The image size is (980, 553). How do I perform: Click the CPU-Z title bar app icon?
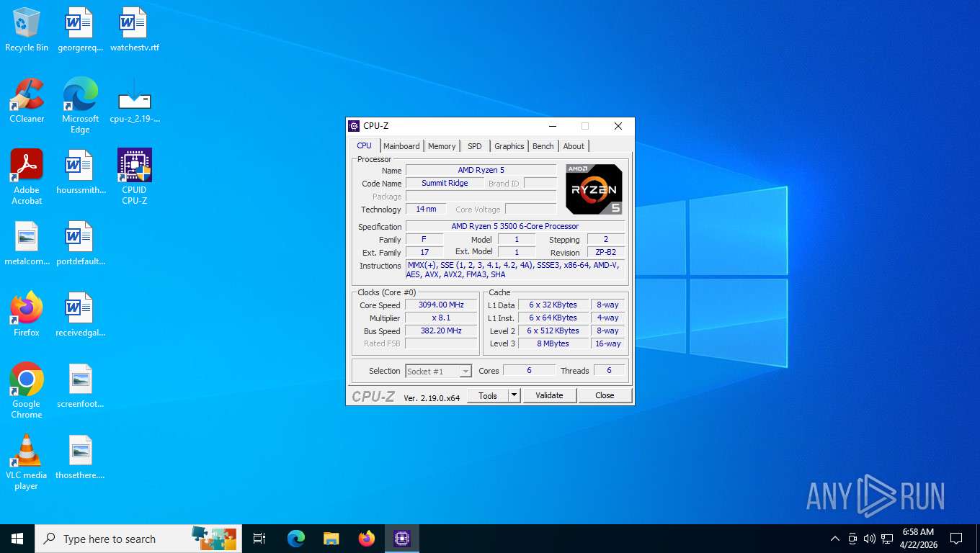click(354, 126)
